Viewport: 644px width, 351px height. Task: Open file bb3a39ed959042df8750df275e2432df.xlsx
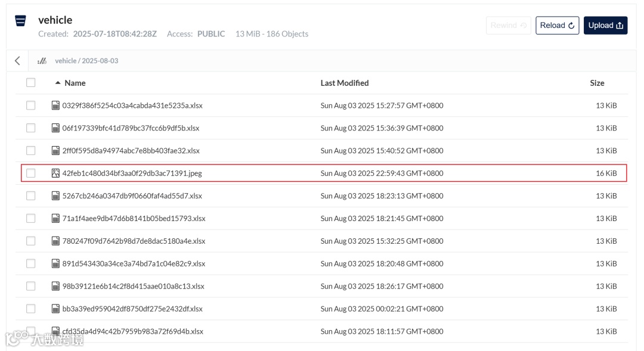132,309
